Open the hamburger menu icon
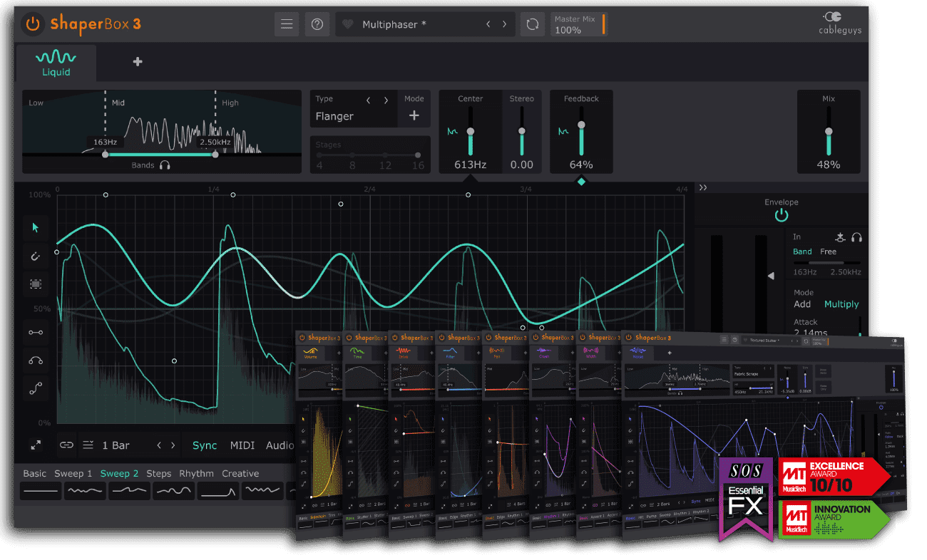This screenshot has height=560, width=927. point(287,24)
